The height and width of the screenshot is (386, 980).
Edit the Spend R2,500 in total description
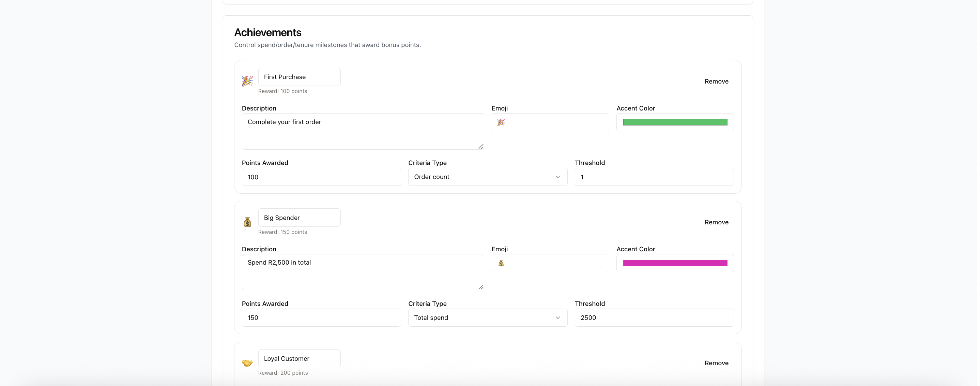click(x=362, y=272)
